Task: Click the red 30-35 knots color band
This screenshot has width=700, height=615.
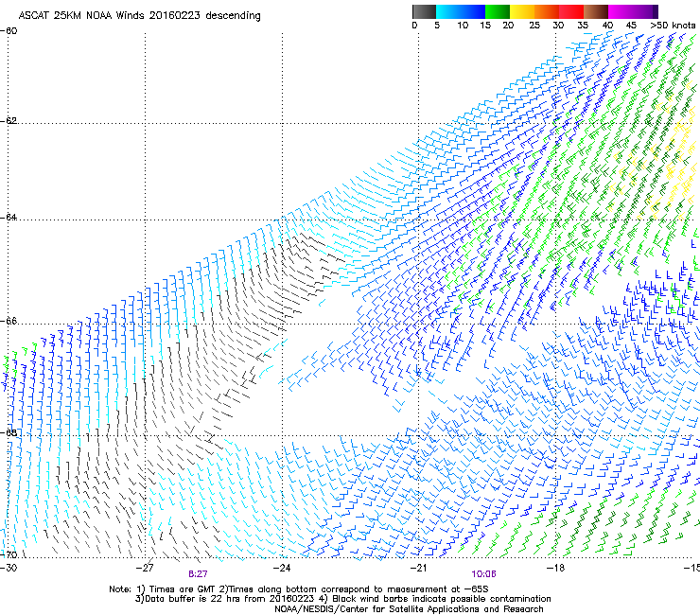Action: (x=571, y=11)
